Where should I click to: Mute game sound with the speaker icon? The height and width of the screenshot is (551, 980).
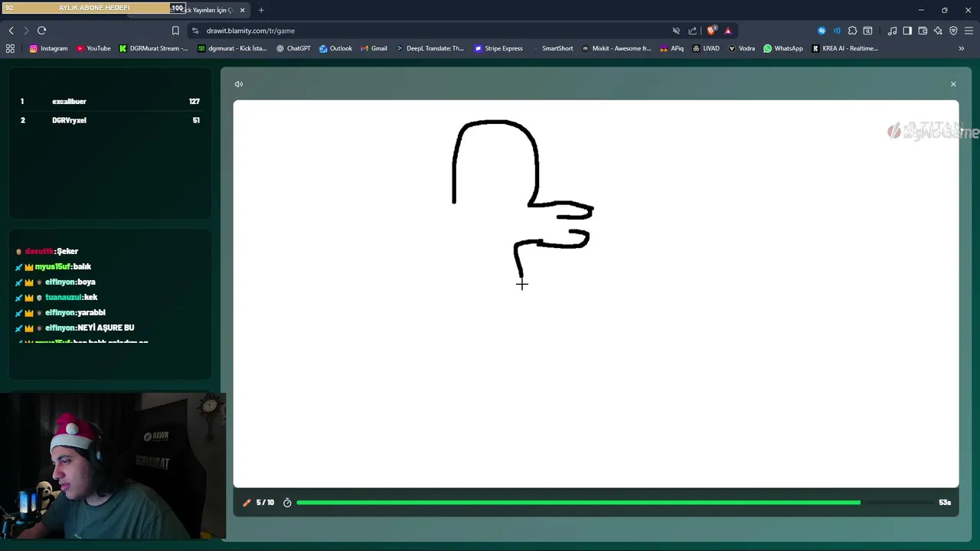pos(239,84)
